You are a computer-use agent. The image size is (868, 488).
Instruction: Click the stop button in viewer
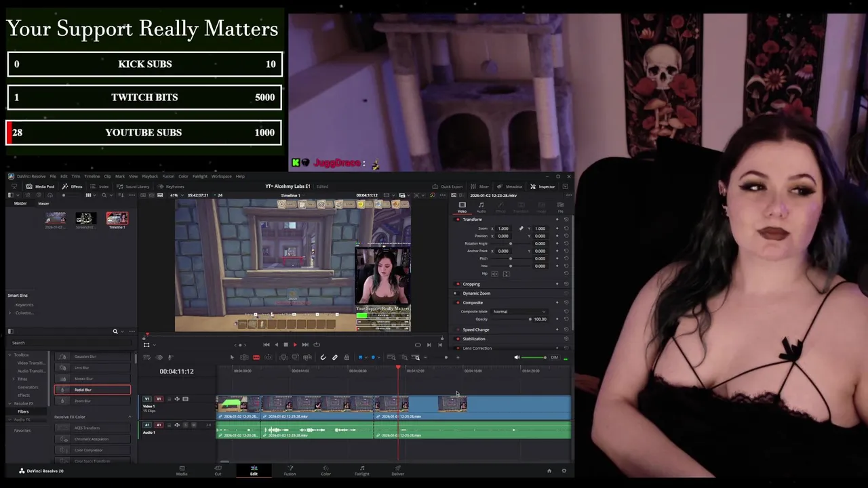(x=285, y=344)
